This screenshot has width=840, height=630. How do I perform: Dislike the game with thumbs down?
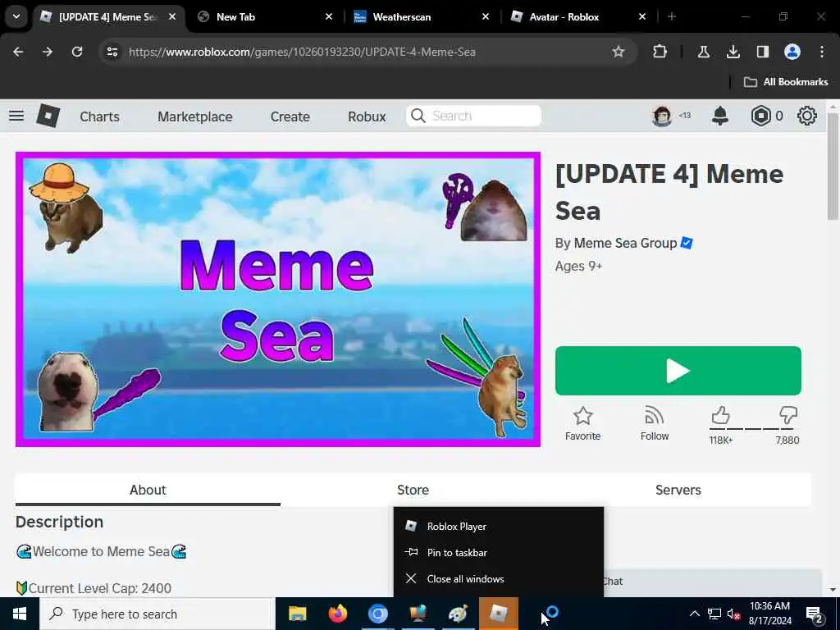coord(788,416)
